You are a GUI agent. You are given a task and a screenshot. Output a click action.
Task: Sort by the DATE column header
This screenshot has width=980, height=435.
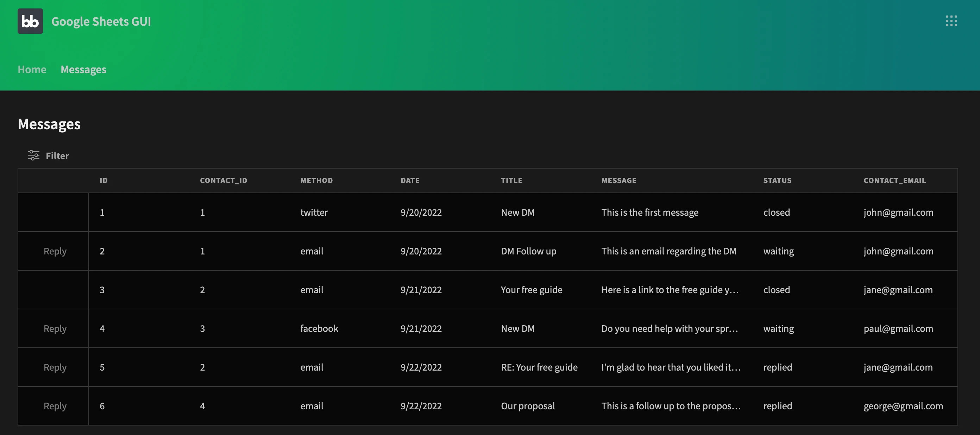410,180
